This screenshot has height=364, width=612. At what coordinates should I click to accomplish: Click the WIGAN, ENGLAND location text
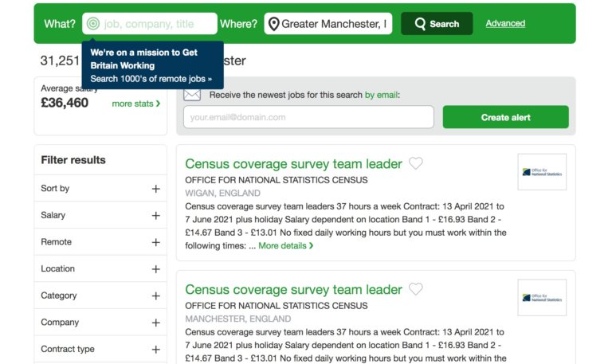(x=222, y=193)
